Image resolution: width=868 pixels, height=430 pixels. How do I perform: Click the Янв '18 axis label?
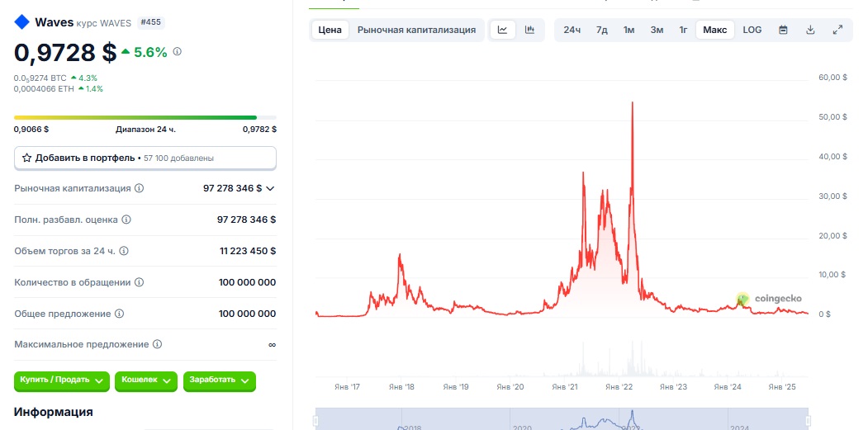click(402, 386)
